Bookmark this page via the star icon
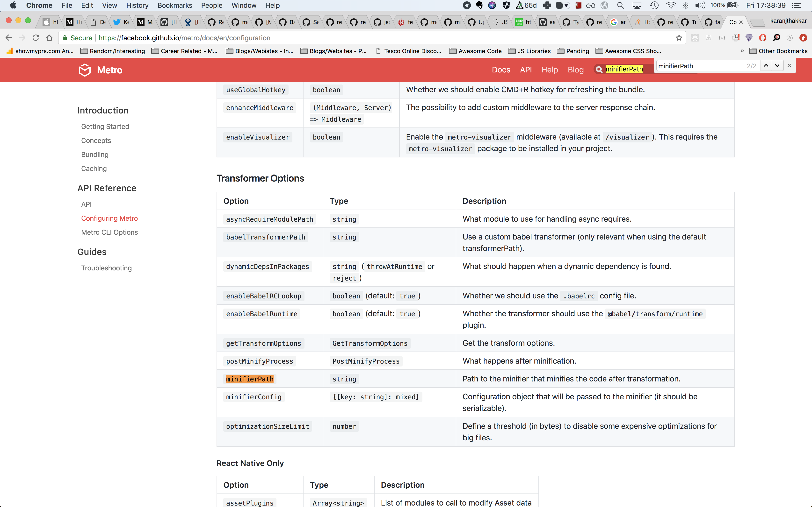The height and width of the screenshot is (507, 812). [x=679, y=38]
